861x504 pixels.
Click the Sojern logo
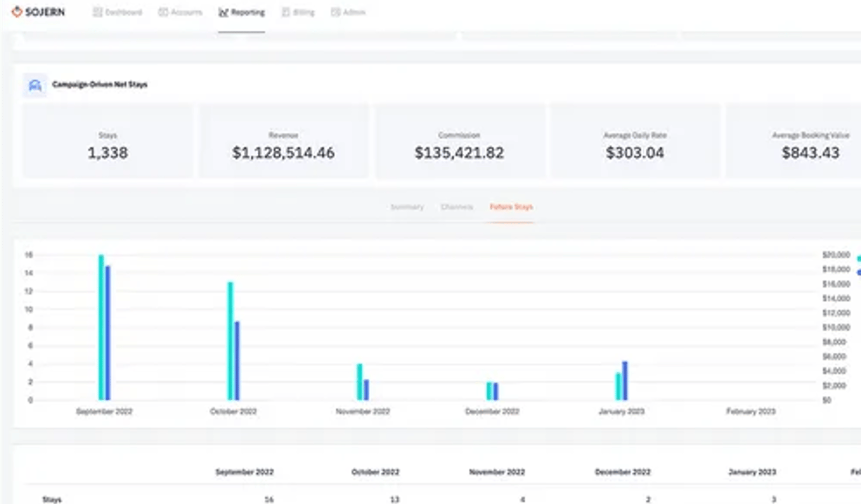(x=38, y=12)
